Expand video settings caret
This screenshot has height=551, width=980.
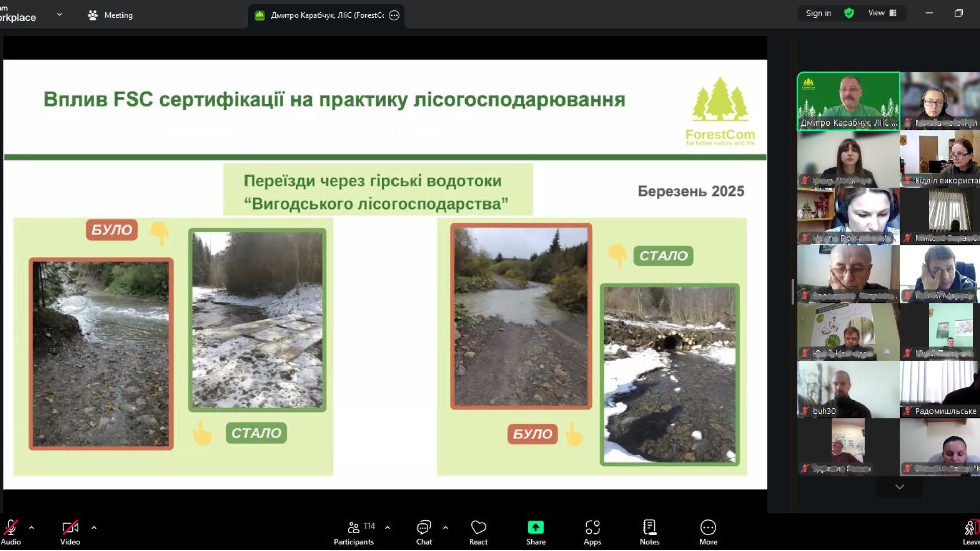[x=94, y=528]
